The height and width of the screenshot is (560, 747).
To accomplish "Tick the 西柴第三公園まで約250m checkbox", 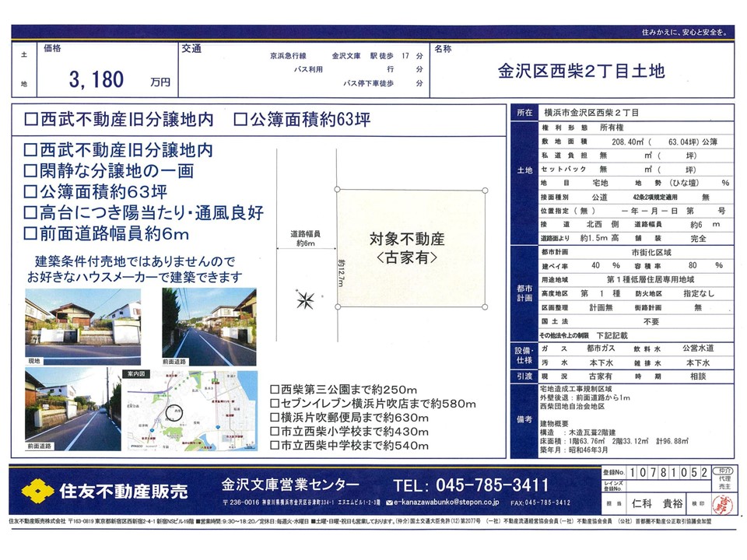I will [274, 389].
